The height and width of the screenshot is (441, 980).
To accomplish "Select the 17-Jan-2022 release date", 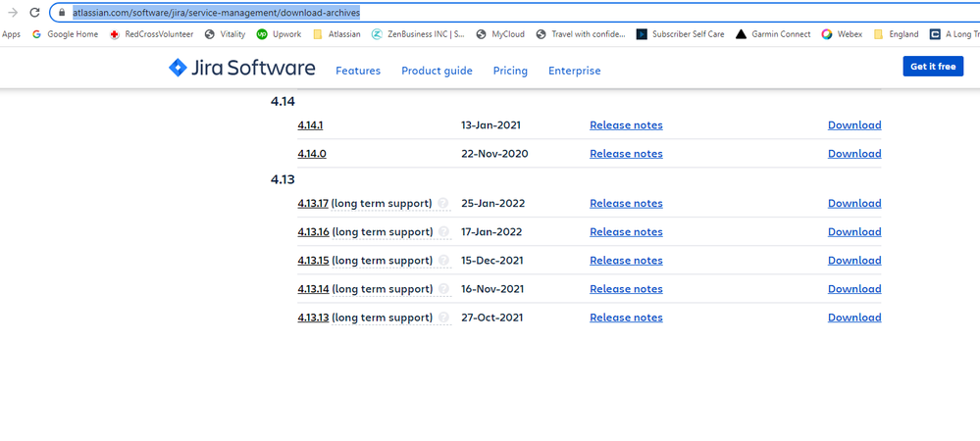I will 491,231.
